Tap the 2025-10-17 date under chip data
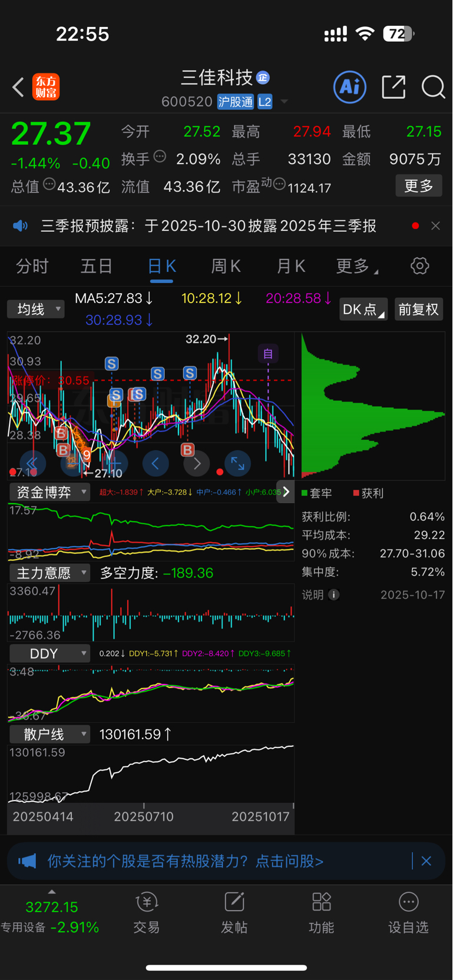453x980 pixels. coord(413,595)
